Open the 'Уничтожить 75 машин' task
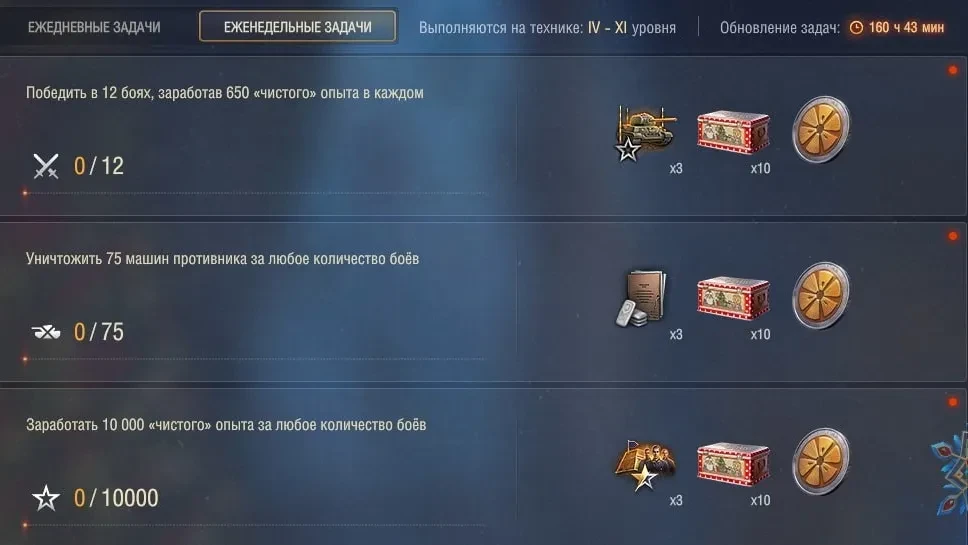The image size is (968, 545). [x=222, y=259]
